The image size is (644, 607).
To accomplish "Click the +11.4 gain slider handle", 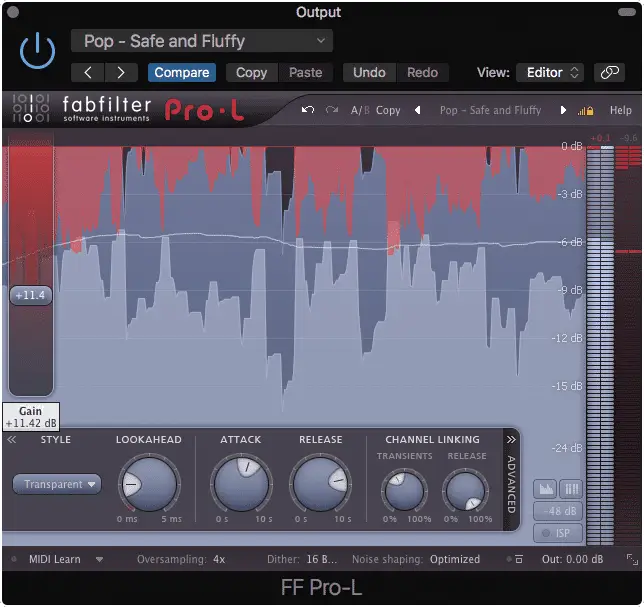I will point(31,295).
